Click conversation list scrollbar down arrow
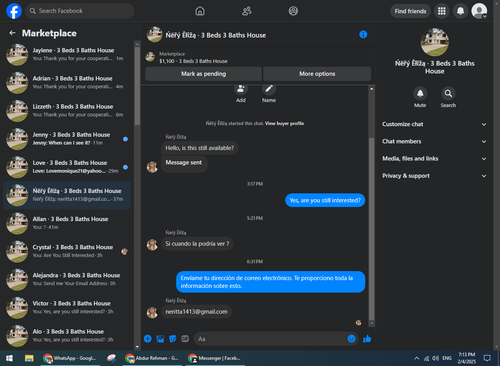The image size is (500, 366). (x=137, y=347)
